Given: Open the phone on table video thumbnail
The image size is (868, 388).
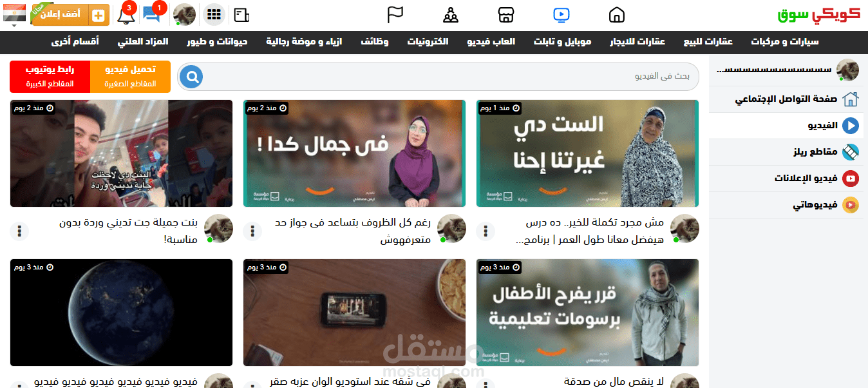Looking at the screenshot, I should [354, 313].
